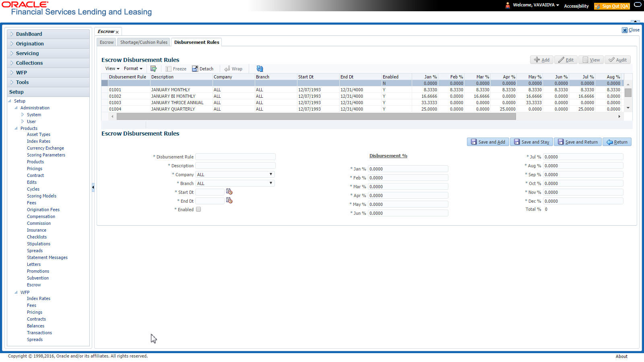Switch to the Shortage/Cushion Rules tab
The height and width of the screenshot is (362, 644).
(x=144, y=42)
